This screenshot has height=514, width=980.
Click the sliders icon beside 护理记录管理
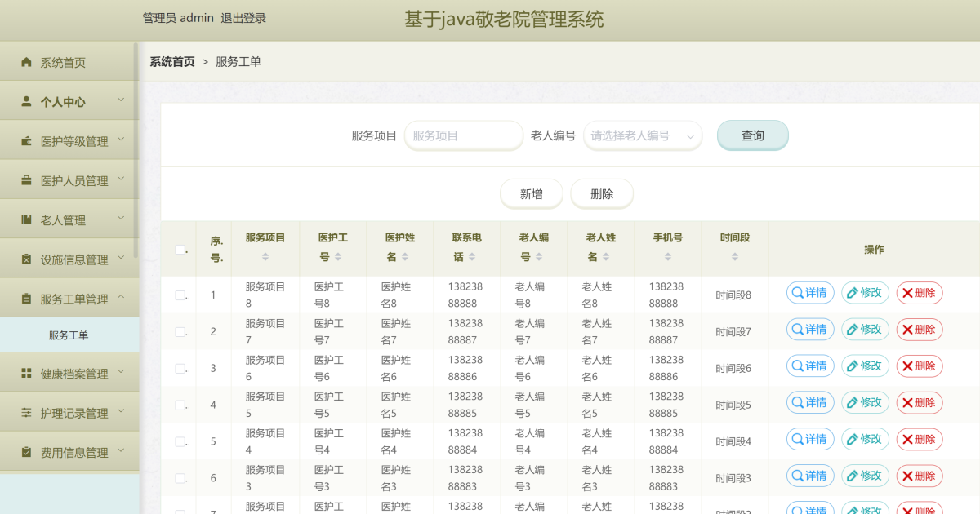(x=26, y=413)
